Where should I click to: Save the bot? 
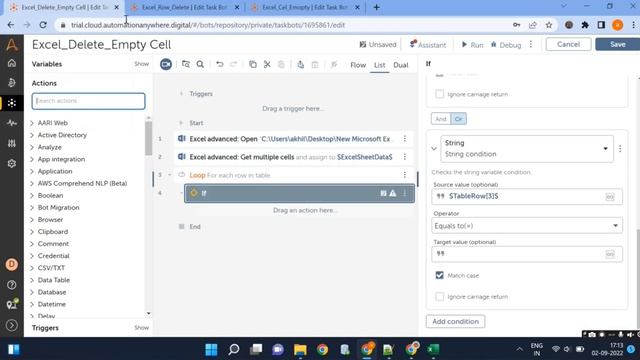click(x=618, y=44)
